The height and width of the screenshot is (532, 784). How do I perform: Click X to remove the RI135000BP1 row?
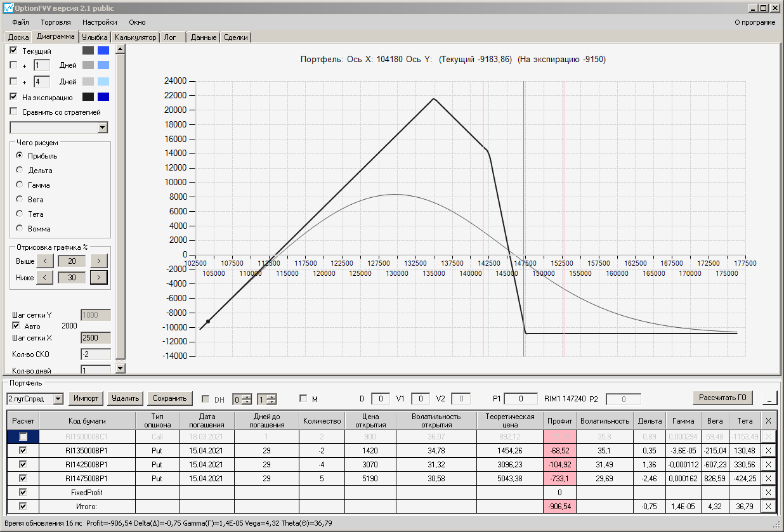click(768, 450)
